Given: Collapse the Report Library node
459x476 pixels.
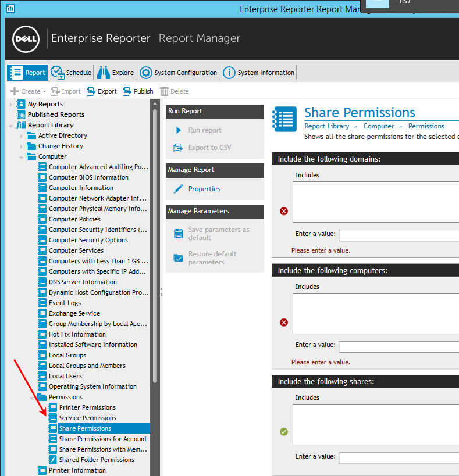Looking at the screenshot, I should tap(11, 126).
